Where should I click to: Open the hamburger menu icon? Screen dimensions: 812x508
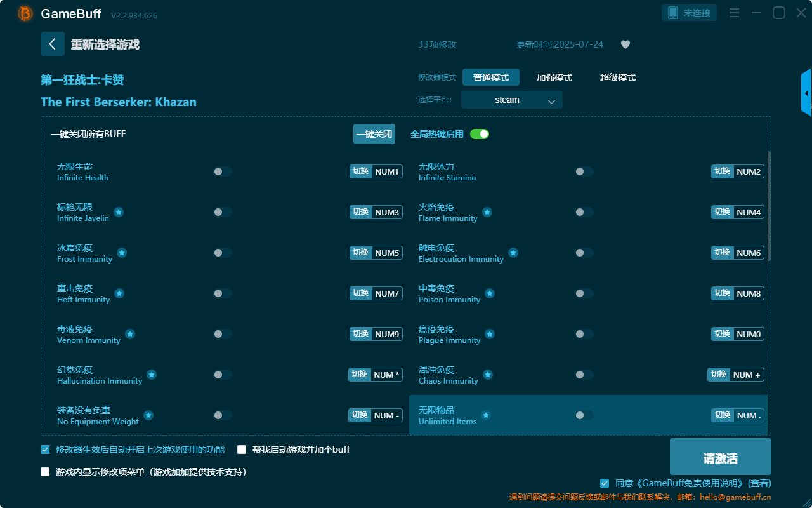(734, 13)
